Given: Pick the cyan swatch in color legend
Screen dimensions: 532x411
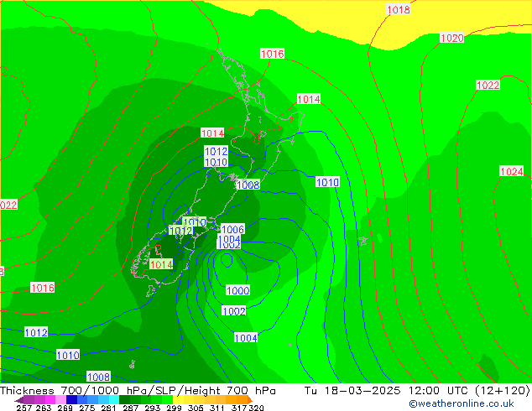Looking at the screenshot, I should coord(104,400).
